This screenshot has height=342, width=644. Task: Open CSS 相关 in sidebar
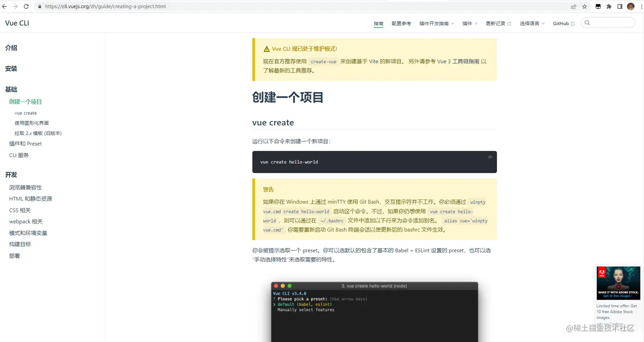point(20,210)
